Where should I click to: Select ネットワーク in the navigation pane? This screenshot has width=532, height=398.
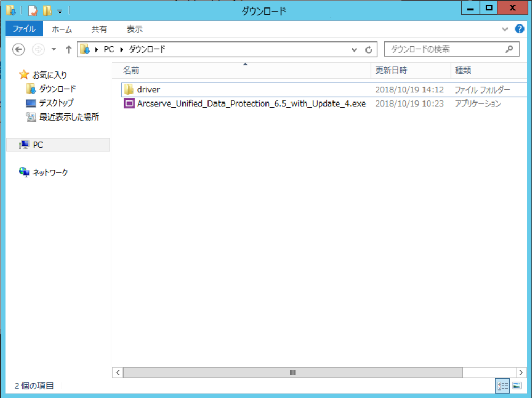tap(50, 173)
